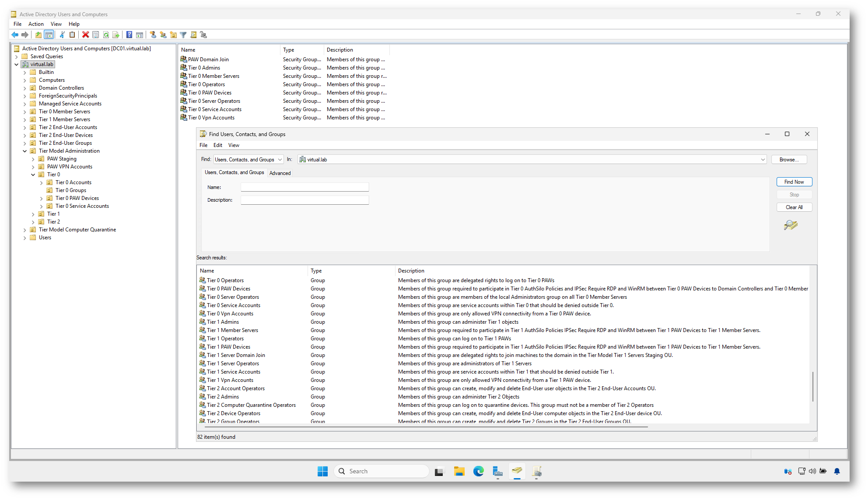868x500 pixels.
Task: Expand the PAW Staging OU
Action: coord(33,159)
